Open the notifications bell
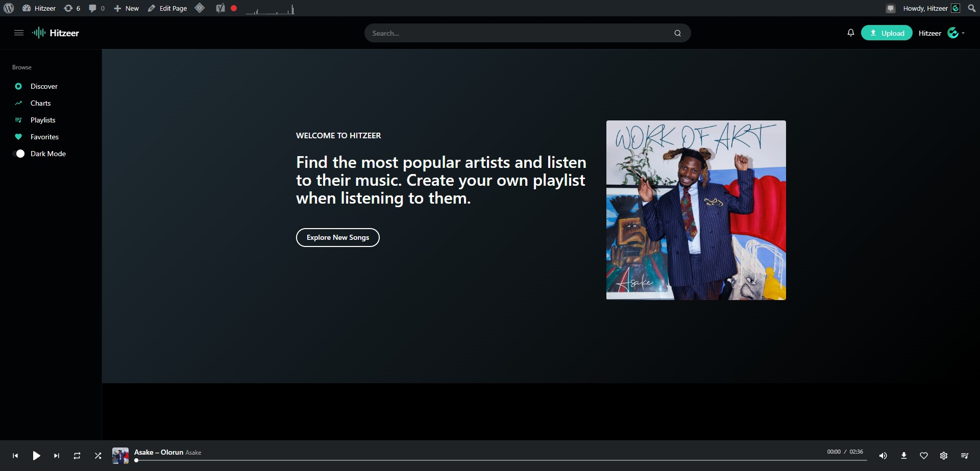Image resolution: width=980 pixels, height=471 pixels. 850,33
